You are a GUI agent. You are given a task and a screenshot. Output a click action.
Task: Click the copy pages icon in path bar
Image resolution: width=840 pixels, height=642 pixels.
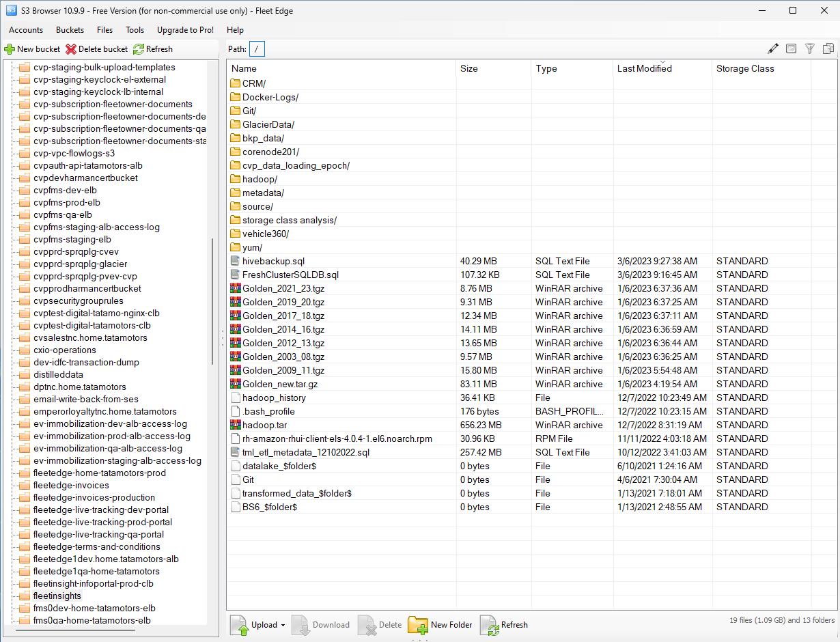coord(828,48)
